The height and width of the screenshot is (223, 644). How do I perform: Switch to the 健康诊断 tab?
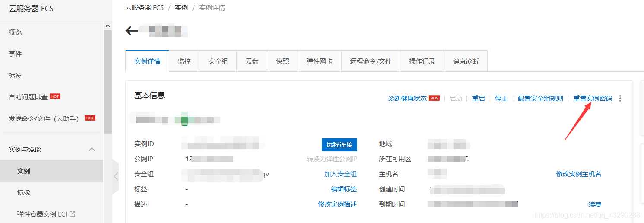pyautogui.click(x=466, y=61)
